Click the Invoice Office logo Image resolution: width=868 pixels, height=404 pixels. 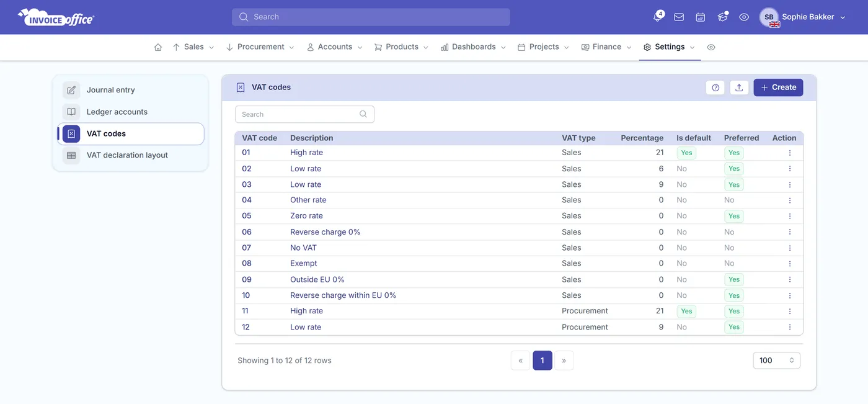(56, 17)
